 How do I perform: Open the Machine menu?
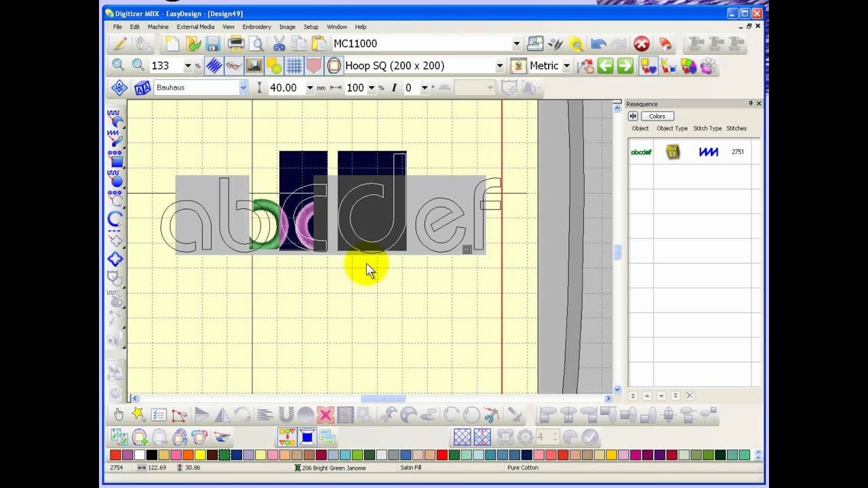(x=158, y=27)
